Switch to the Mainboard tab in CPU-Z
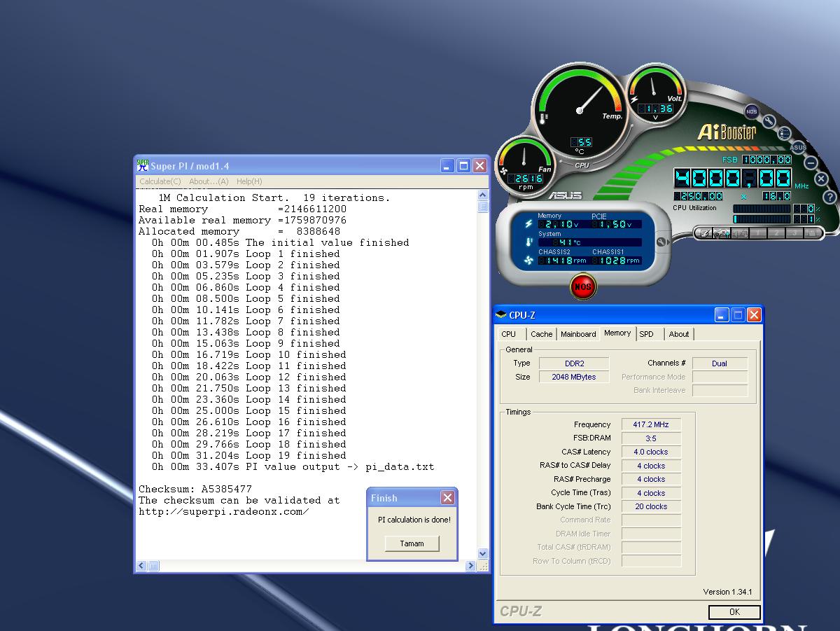Screen dimensions: 840x631 click(578, 334)
